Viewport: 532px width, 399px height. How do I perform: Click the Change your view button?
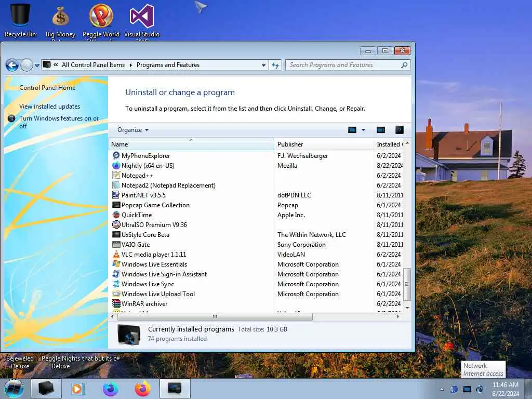[352, 129]
